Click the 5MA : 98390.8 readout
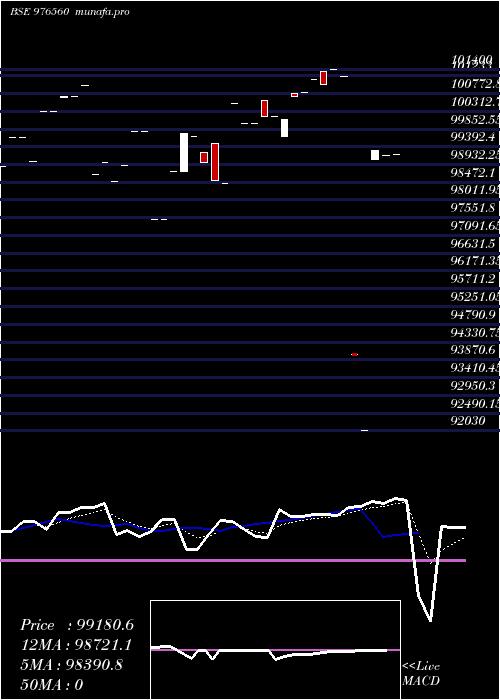The image size is (500, 700). pos(72,665)
